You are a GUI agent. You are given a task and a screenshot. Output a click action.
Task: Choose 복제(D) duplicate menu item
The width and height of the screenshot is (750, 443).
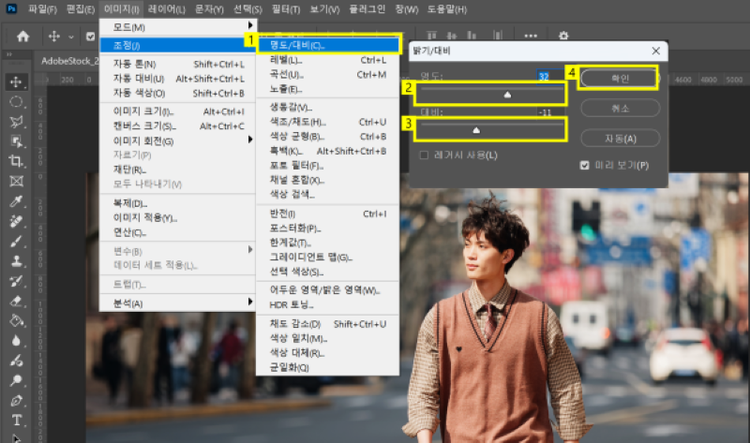tap(177, 204)
